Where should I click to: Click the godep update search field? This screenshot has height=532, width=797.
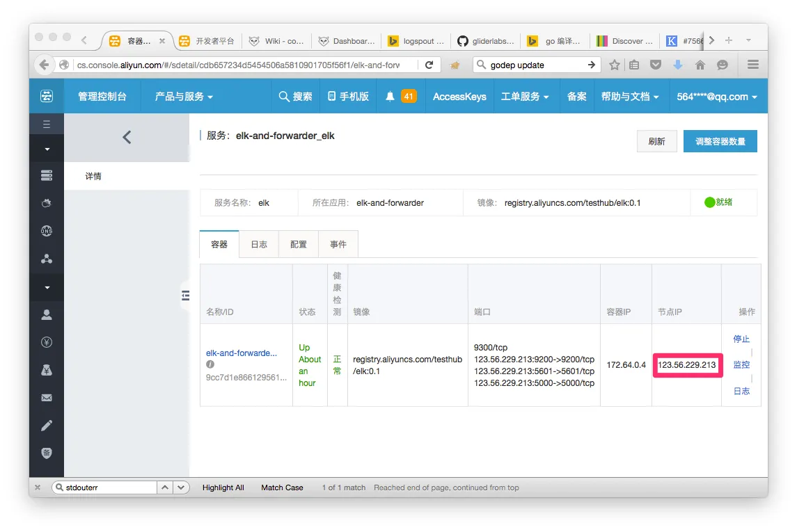tap(537, 65)
